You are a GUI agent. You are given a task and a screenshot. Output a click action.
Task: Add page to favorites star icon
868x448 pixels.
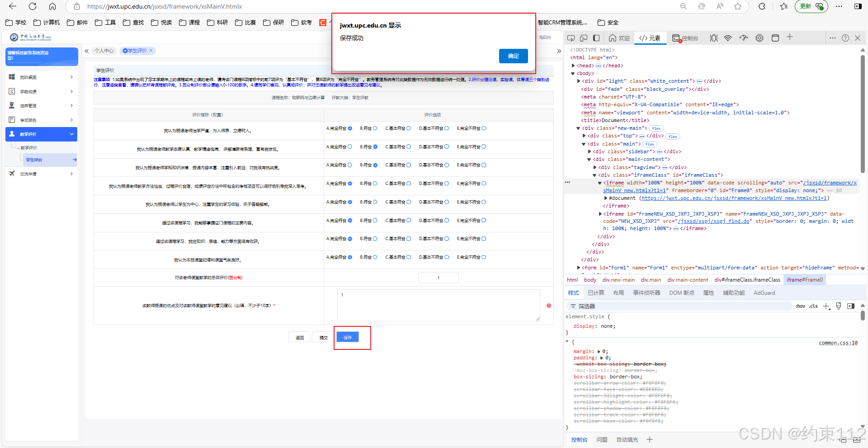click(x=738, y=6)
